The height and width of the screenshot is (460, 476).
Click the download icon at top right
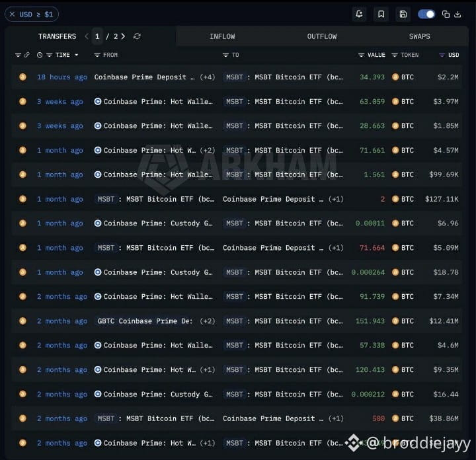(x=457, y=14)
